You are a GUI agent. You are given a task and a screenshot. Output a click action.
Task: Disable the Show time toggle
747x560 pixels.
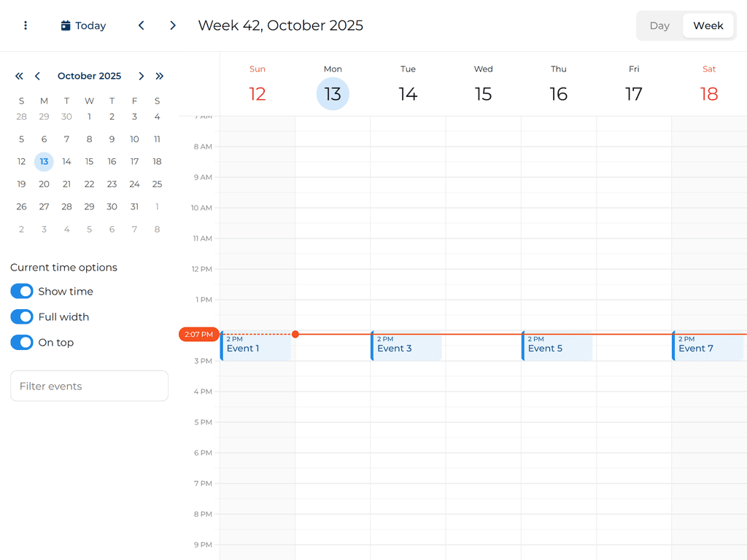pyautogui.click(x=22, y=291)
